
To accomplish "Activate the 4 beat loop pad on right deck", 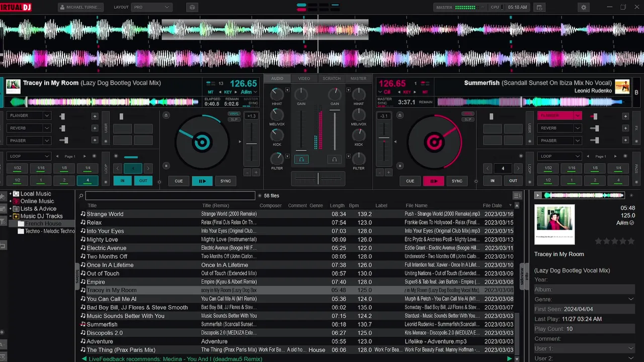I will pos(618,180).
